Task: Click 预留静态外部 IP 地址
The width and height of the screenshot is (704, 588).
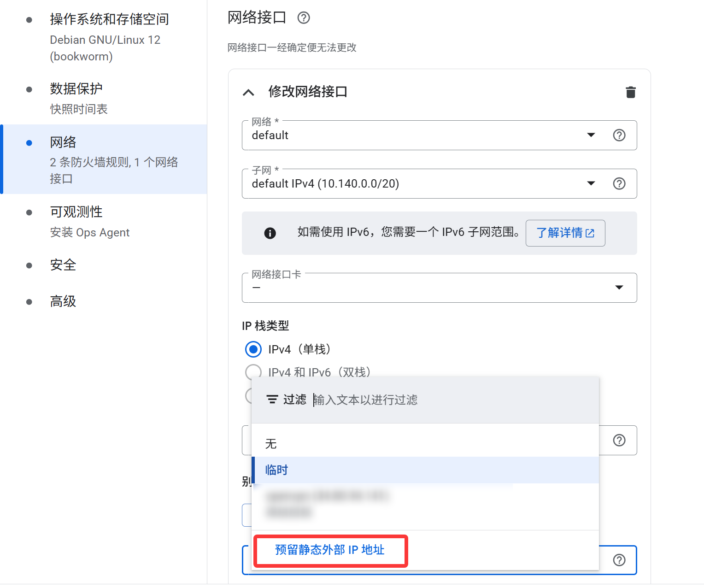Action: point(330,550)
